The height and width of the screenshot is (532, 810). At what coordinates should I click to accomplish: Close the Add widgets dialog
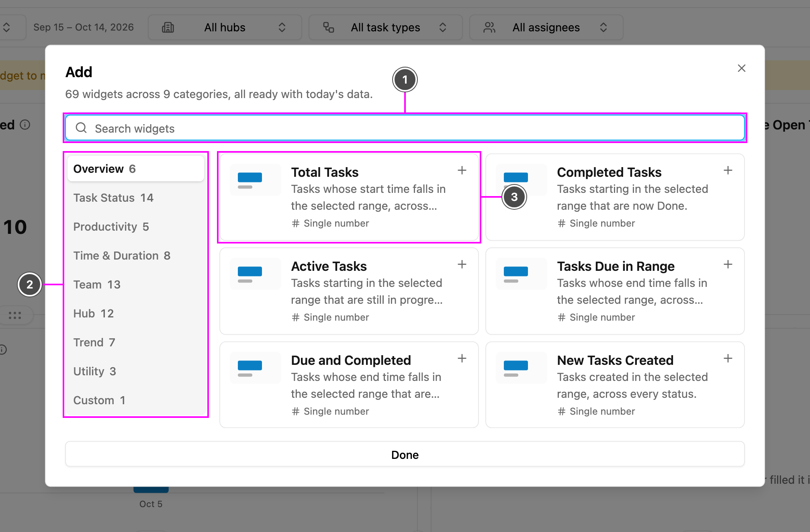tap(742, 68)
